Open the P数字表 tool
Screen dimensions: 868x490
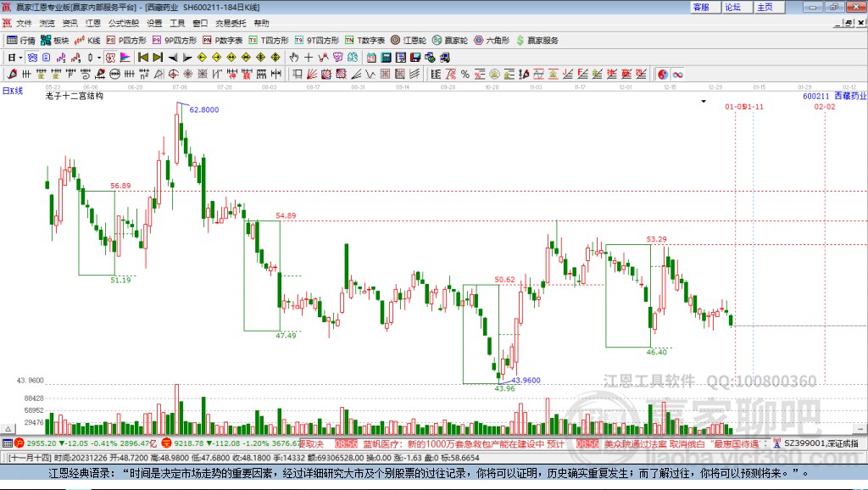[223, 40]
